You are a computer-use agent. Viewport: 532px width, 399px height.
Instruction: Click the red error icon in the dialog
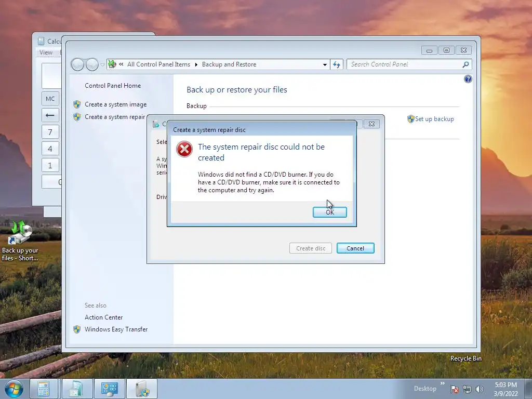[x=184, y=149]
